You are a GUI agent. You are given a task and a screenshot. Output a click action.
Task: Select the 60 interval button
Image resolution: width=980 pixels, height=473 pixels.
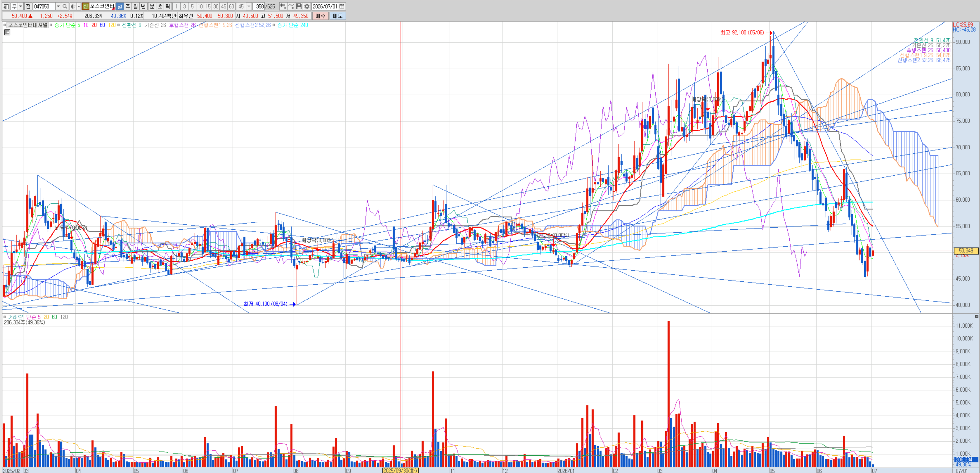point(231,7)
